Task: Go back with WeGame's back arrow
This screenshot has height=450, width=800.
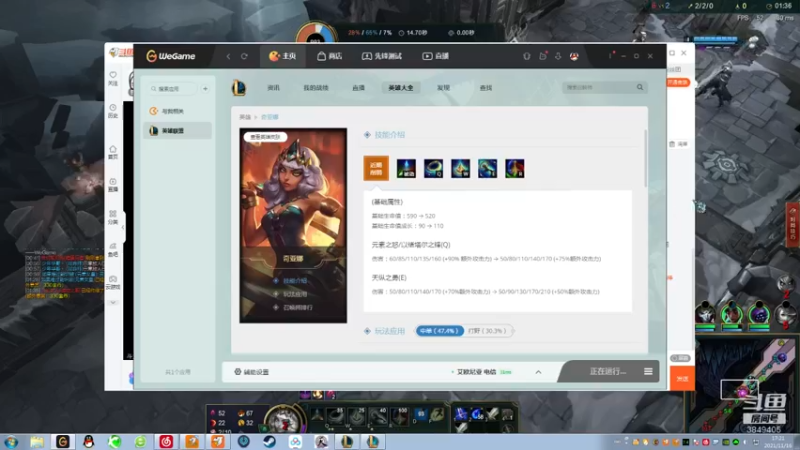Action: 228,56
